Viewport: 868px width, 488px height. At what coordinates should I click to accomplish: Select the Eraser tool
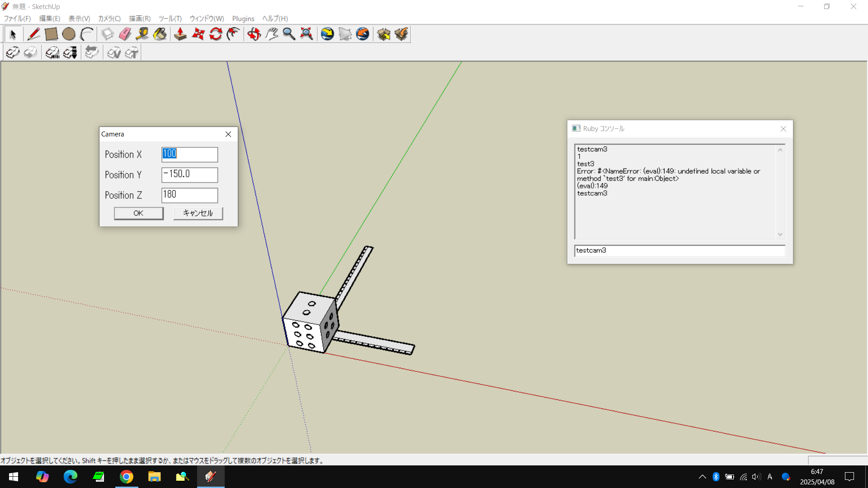pos(125,34)
